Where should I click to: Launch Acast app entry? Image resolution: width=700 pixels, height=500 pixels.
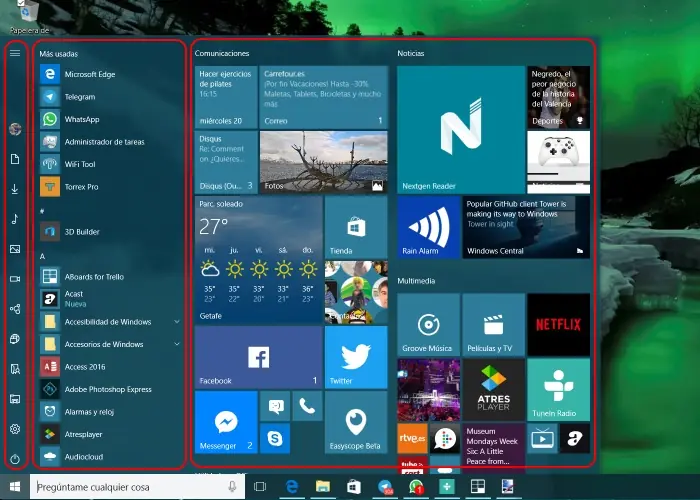(x=111, y=299)
